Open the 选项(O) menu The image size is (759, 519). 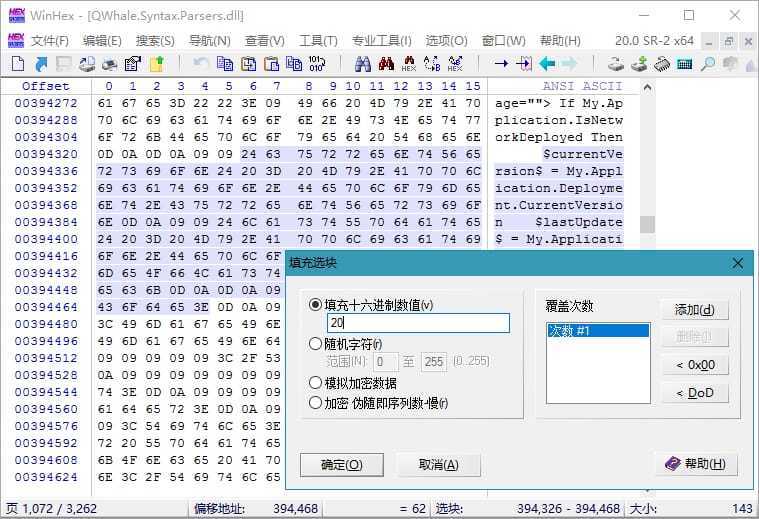(446, 41)
